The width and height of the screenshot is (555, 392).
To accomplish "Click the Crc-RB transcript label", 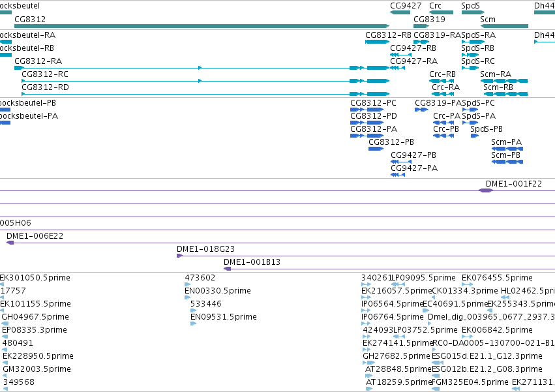I will click(x=442, y=74).
